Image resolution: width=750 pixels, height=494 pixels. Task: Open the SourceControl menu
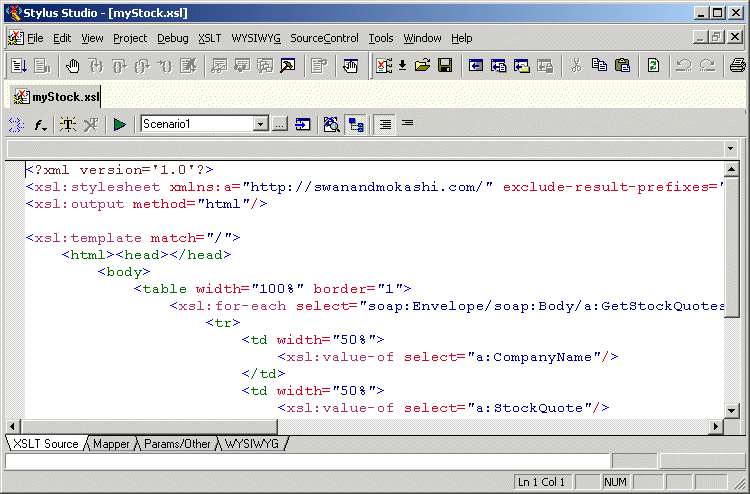[324, 38]
